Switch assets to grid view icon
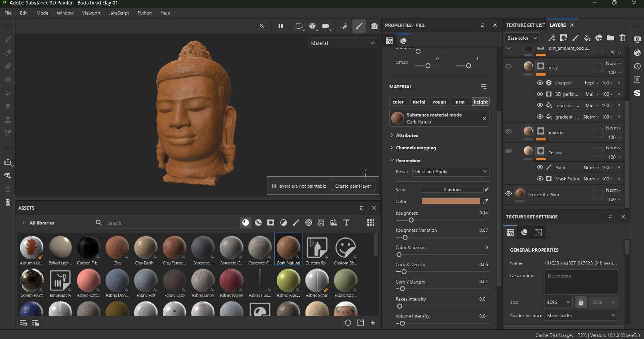644x339 pixels. (370, 222)
